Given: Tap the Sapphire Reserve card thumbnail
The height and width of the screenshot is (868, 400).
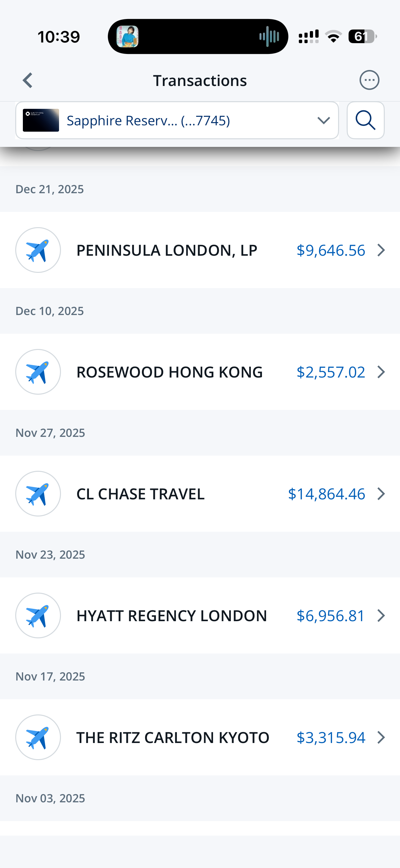Looking at the screenshot, I should (41, 120).
